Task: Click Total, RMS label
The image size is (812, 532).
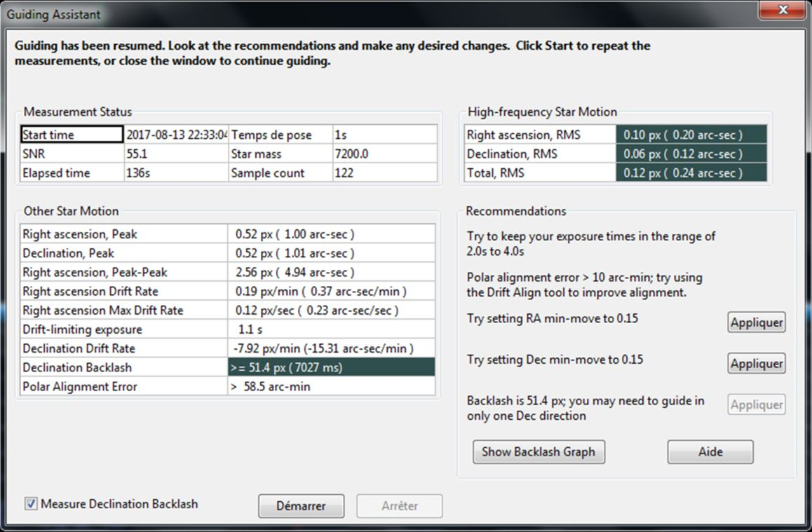Action: point(540,173)
